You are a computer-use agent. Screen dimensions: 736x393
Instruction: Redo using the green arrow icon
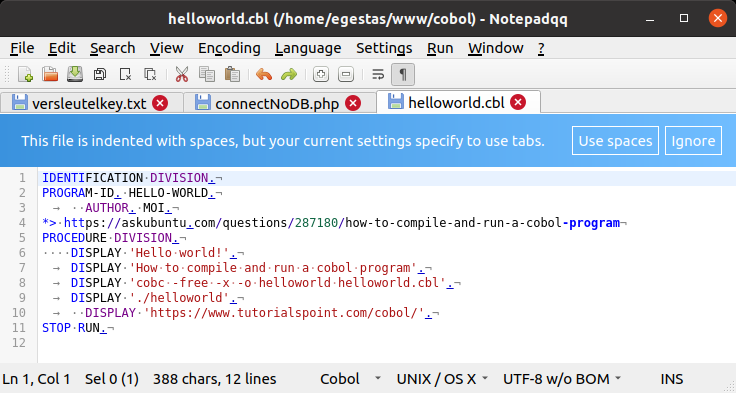[x=289, y=74]
